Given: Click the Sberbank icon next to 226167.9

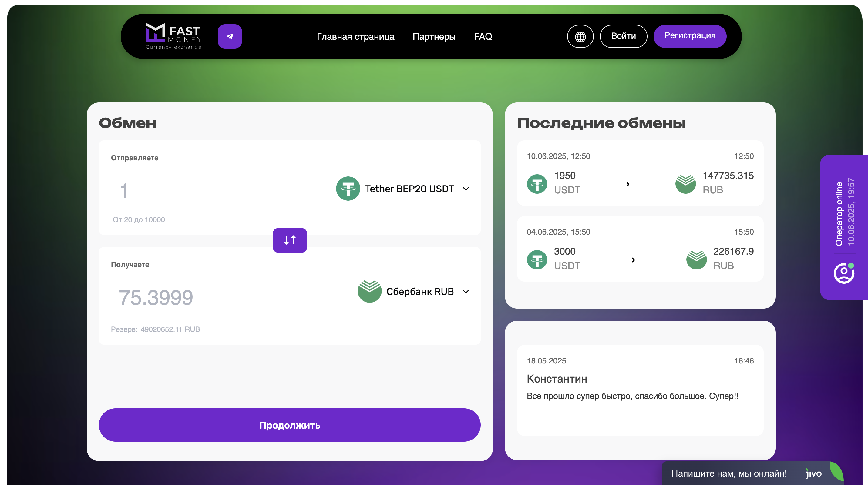Looking at the screenshot, I should [x=696, y=260].
